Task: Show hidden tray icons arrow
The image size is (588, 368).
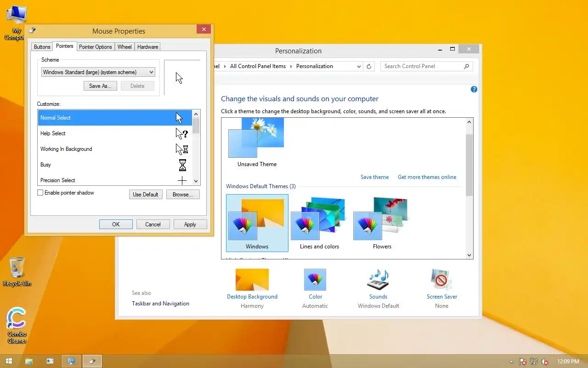Action: pos(511,362)
